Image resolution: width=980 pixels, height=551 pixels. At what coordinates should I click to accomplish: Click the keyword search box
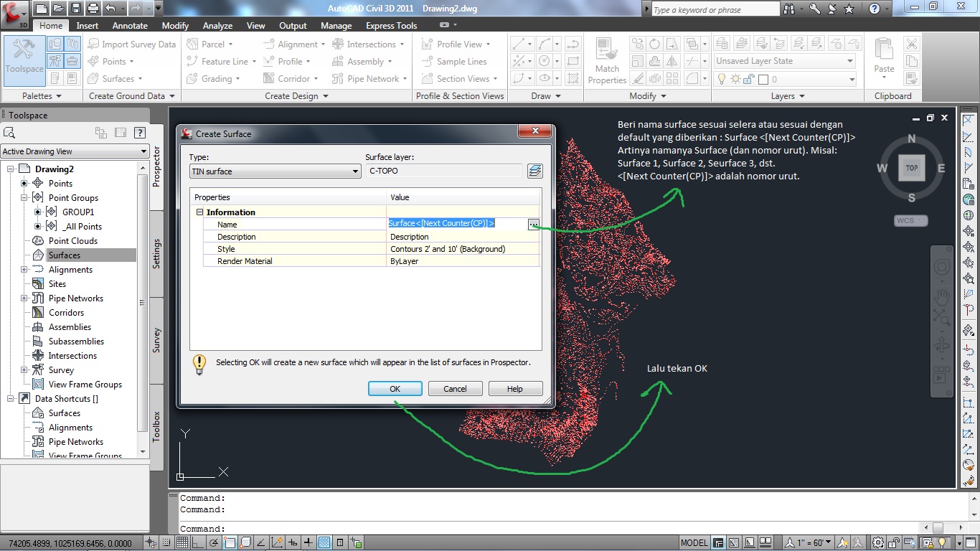715,9
